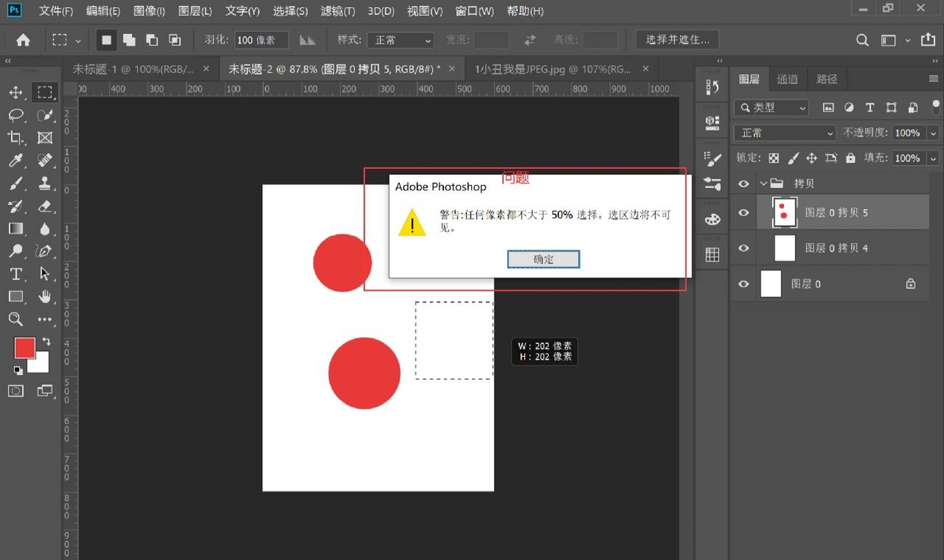
Task: Click the 羽化 feather input field
Action: coord(261,40)
